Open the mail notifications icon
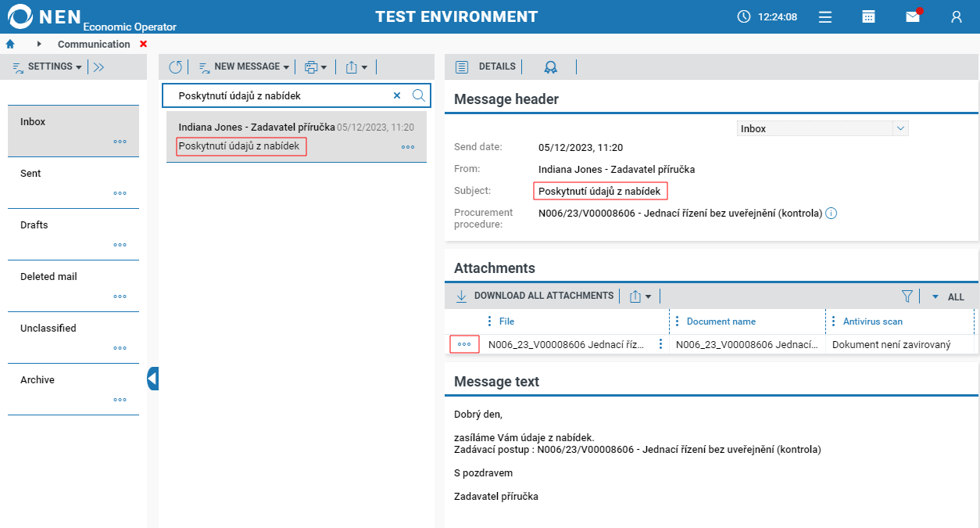The image size is (980, 528). click(x=913, y=16)
